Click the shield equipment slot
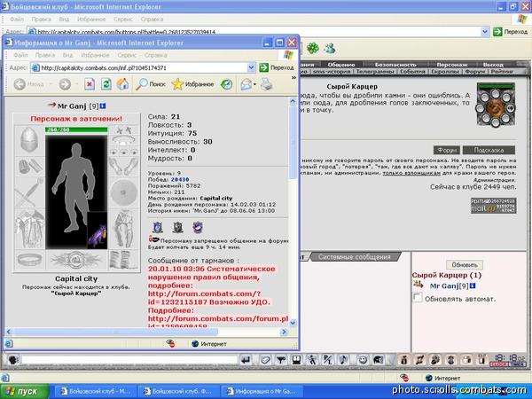This screenshot has height=399, width=532. 123,192
